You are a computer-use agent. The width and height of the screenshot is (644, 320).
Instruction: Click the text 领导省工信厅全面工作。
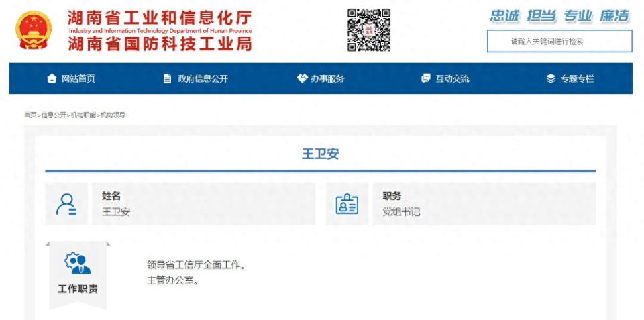click(x=197, y=265)
